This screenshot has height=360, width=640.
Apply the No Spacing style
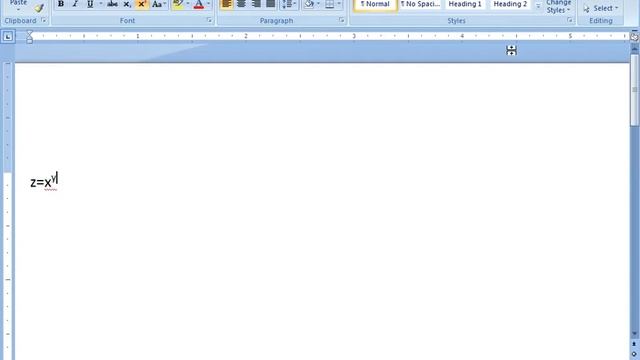pyautogui.click(x=420, y=4)
